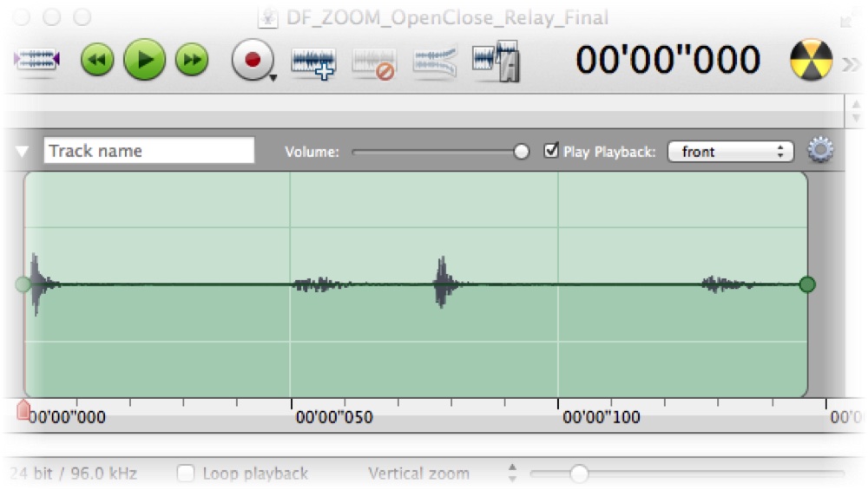Open record options arrow beside record button
This screenshot has height=490, width=868.
click(273, 78)
